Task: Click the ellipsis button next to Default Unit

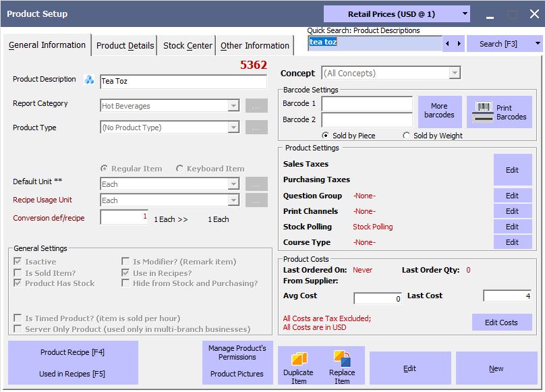Action: click(x=256, y=184)
